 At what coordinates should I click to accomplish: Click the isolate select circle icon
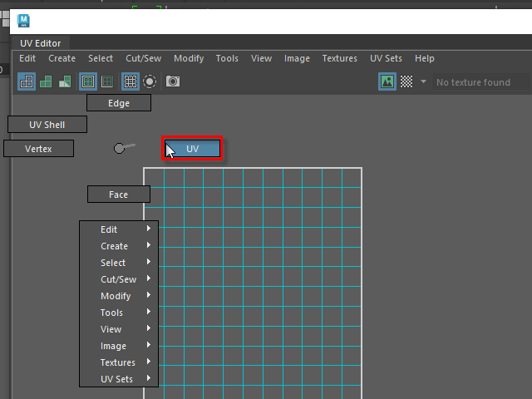[x=150, y=81]
